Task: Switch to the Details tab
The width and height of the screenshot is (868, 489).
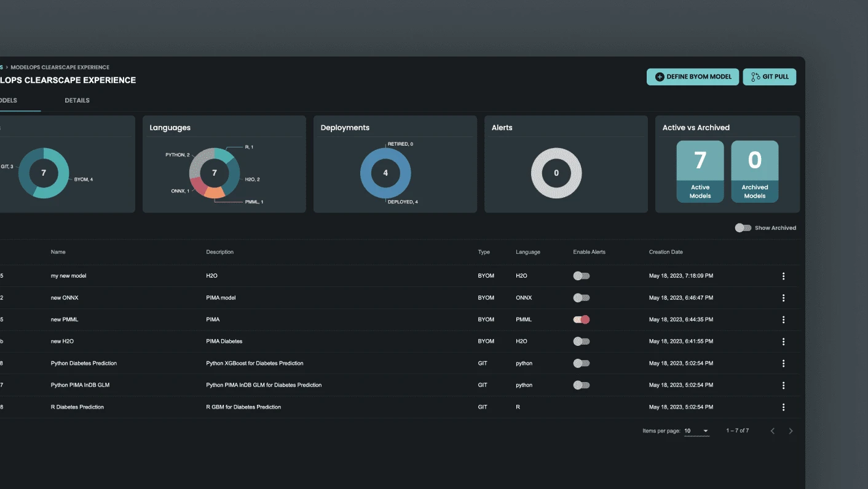Action: point(77,101)
